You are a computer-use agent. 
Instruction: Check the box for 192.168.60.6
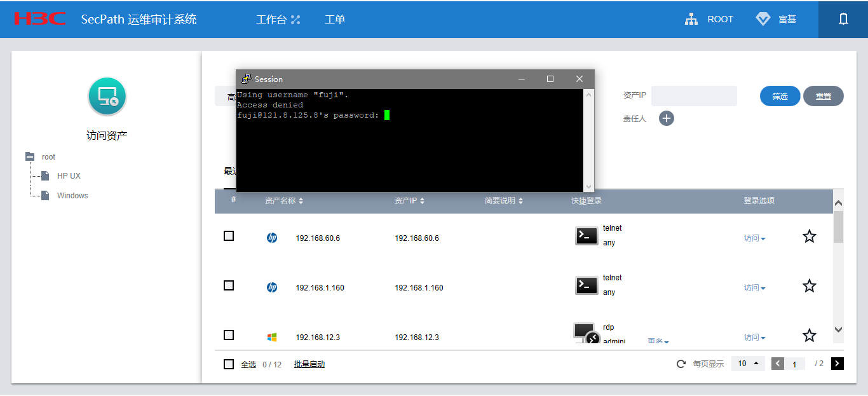(229, 236)
